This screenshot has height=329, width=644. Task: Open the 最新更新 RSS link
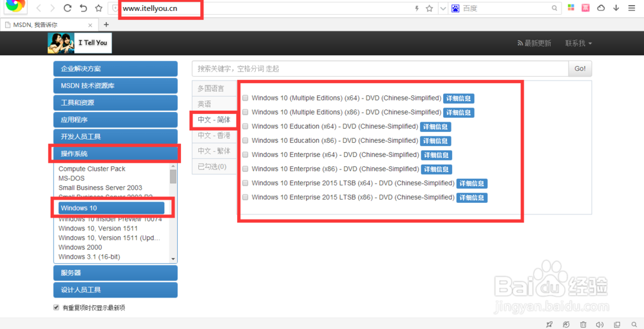tap(534, 43)
